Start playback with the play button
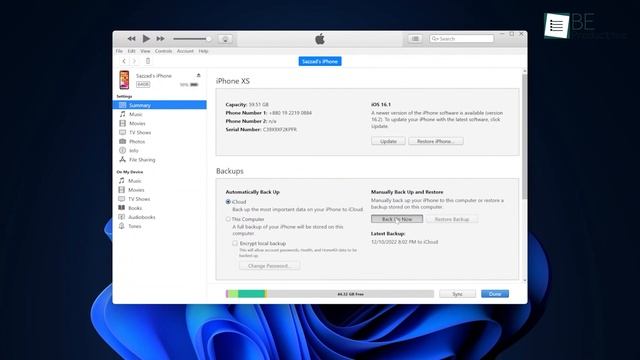640x360 pixels. coord(146,39)
